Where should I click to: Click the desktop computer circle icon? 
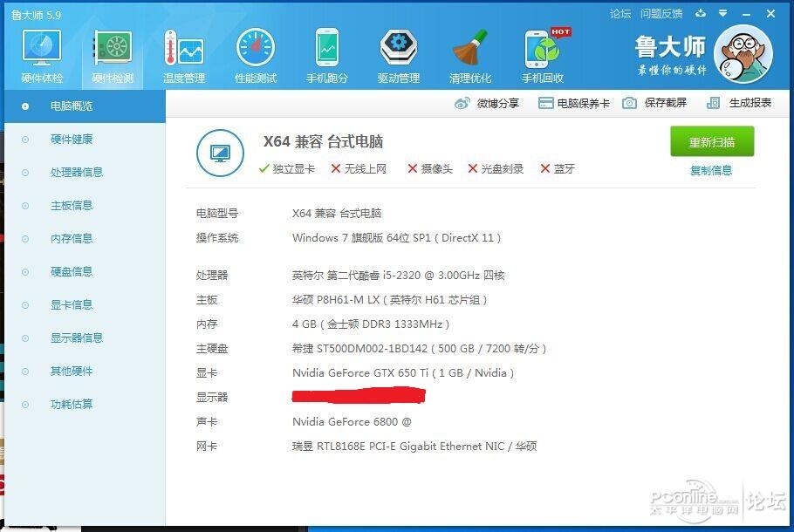(220, 153)
